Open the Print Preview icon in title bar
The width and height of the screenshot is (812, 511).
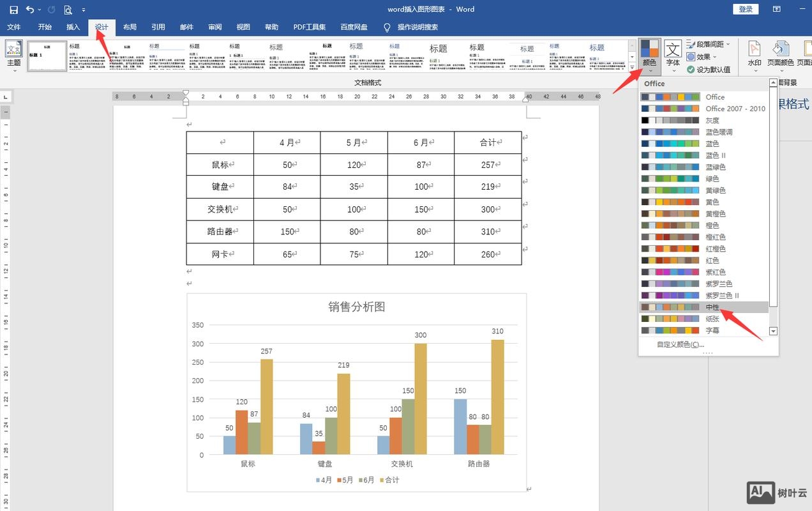68,10
